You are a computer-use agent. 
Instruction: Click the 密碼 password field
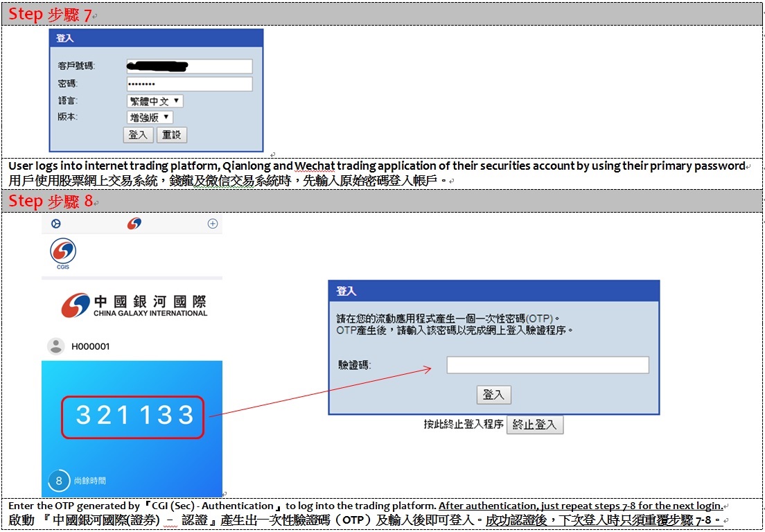pos(189,84)
